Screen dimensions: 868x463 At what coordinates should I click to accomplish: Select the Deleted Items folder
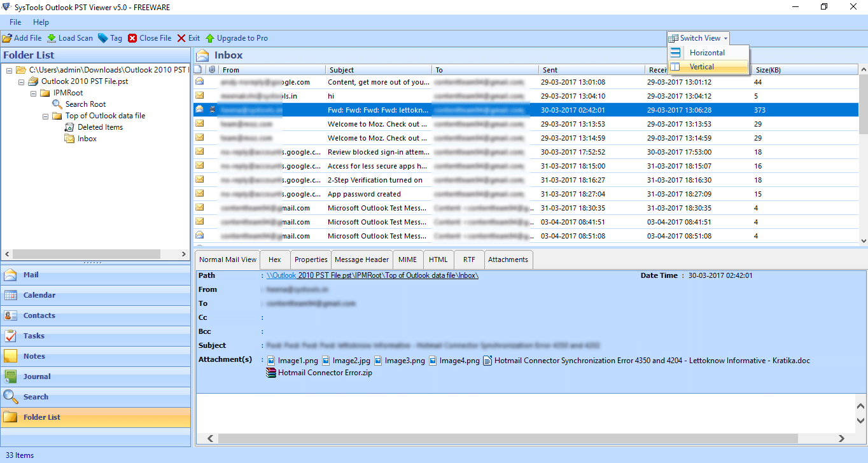(99, 127)
